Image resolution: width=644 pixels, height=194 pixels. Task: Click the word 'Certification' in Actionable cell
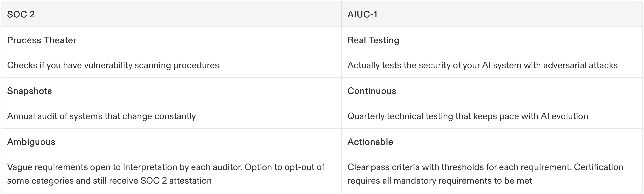599,167
